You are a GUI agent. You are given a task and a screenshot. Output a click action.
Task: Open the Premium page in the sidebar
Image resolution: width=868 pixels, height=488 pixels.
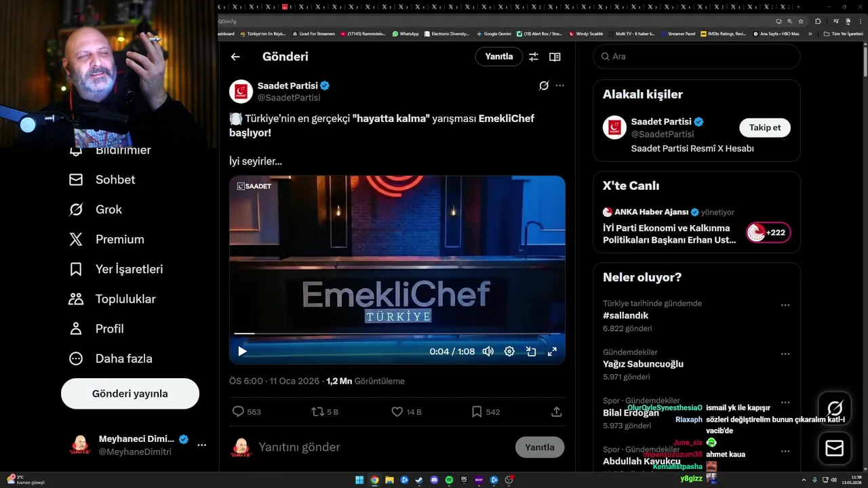click(x=106, y=239)
